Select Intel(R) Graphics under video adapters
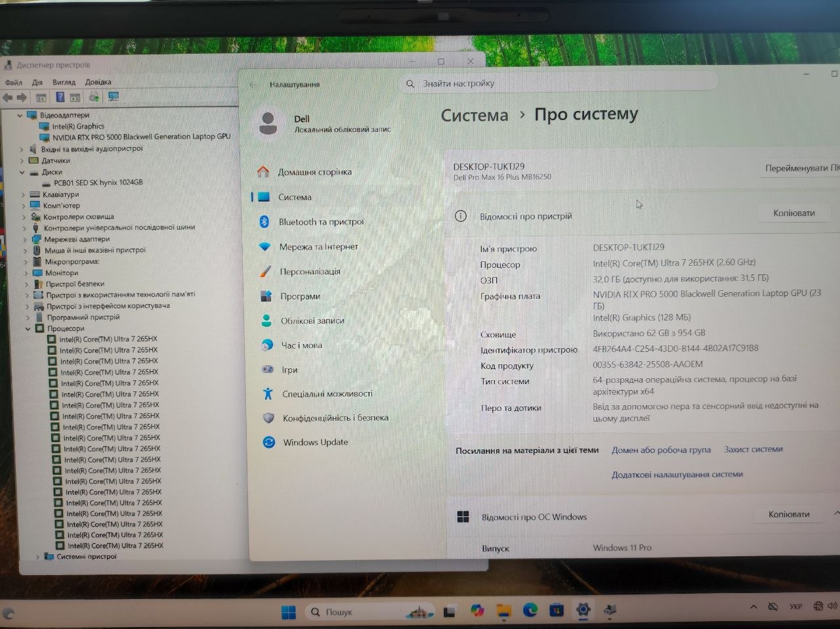Image resolution: width=840 pixels, height=629 pixels. coord(78,126)
